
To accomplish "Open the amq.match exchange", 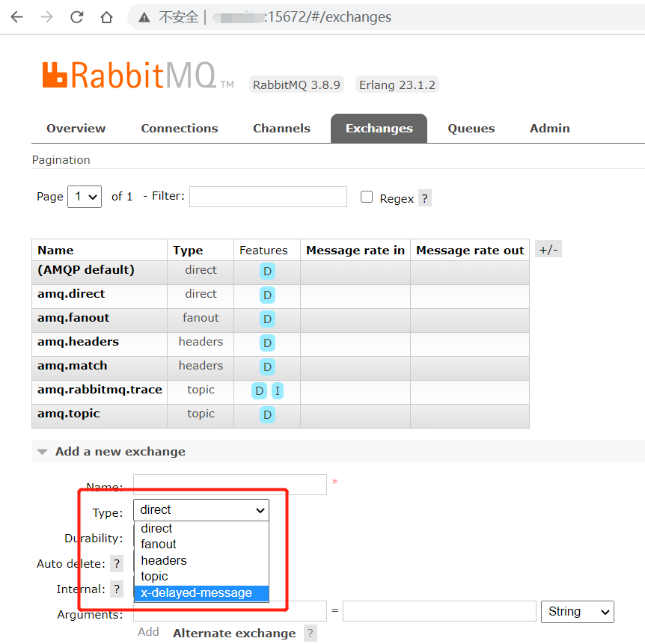I will tap(72, 365).
